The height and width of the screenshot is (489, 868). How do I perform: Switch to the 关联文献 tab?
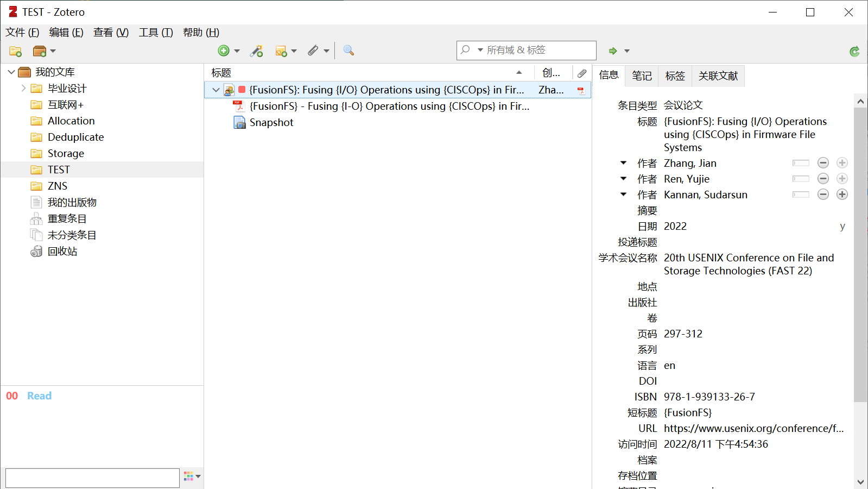point(718,76)
